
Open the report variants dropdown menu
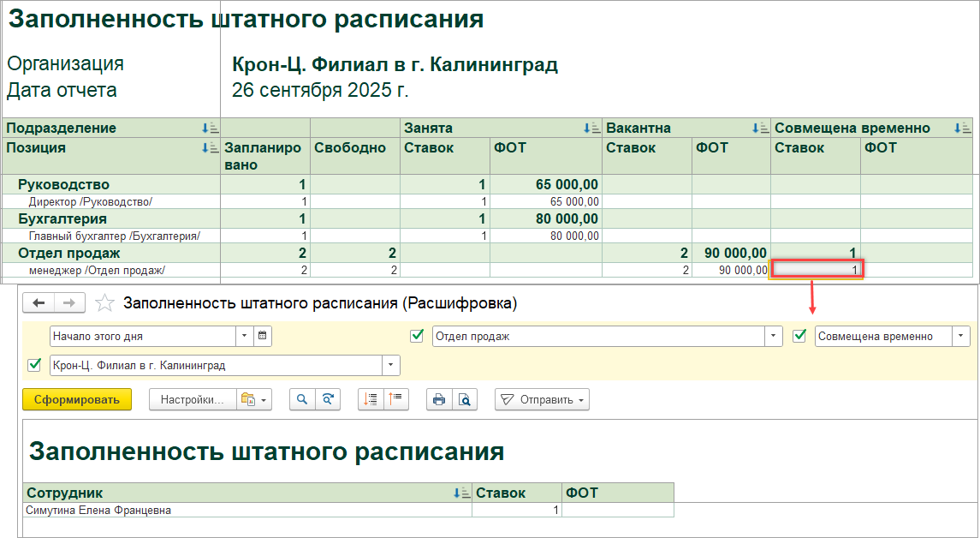point(254,399)
